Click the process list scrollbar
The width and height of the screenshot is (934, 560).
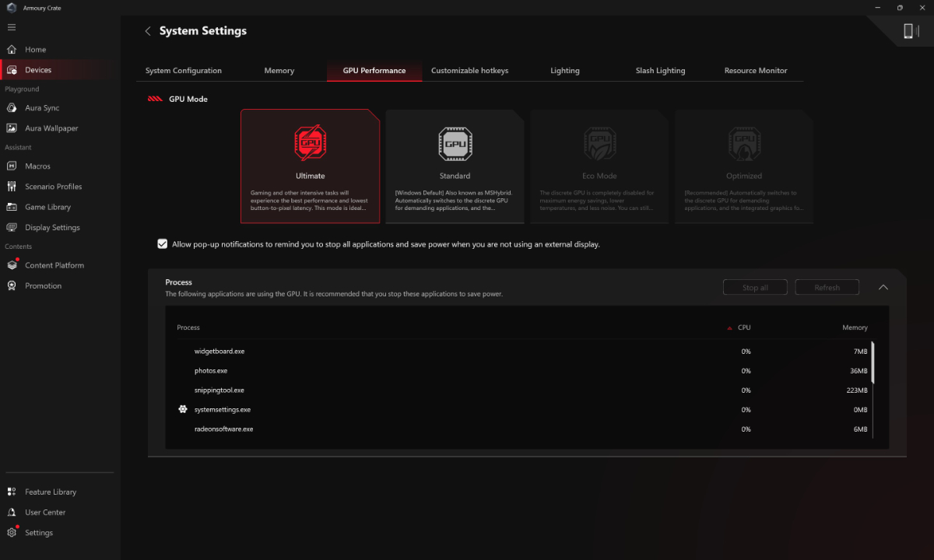click(x=873, y=362)
